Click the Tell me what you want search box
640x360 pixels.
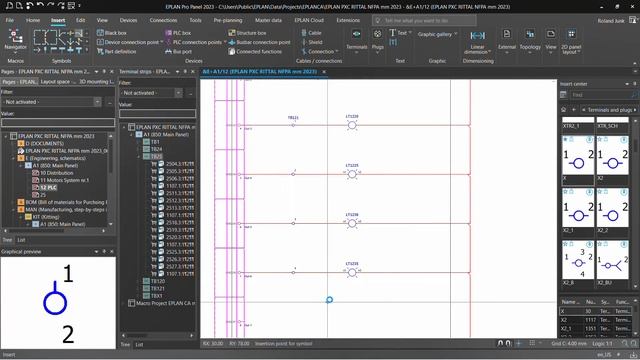pyautogui.click(x=424, y=20)
